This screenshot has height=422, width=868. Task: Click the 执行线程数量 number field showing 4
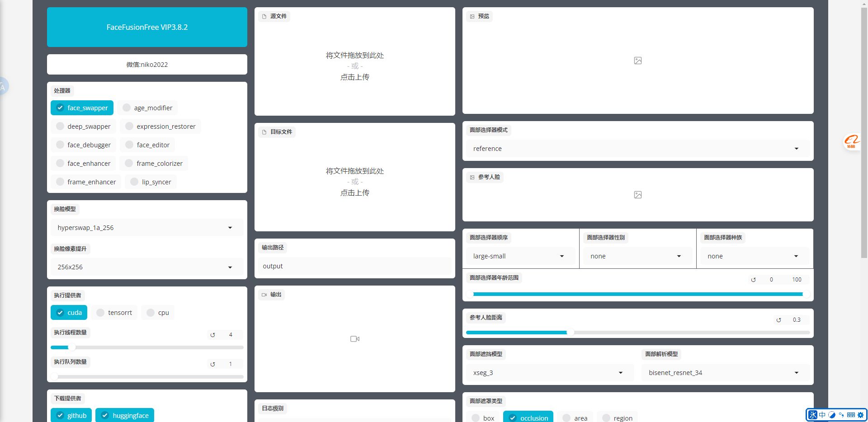click(x=231, y=335)
